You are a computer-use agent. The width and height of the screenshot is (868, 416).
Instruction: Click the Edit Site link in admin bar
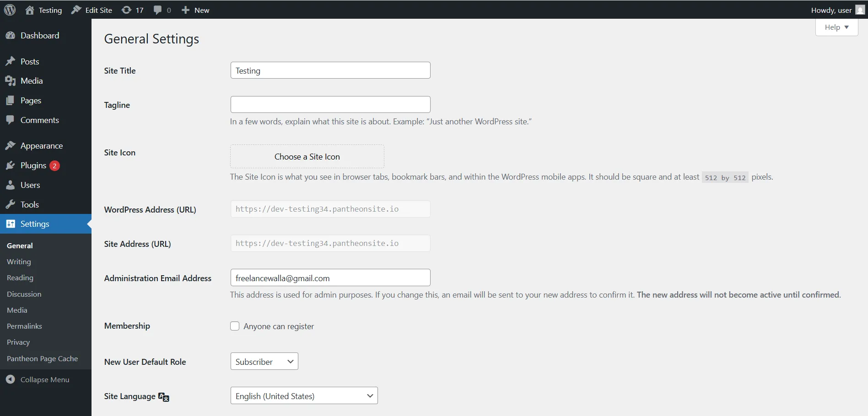[92, 10]
